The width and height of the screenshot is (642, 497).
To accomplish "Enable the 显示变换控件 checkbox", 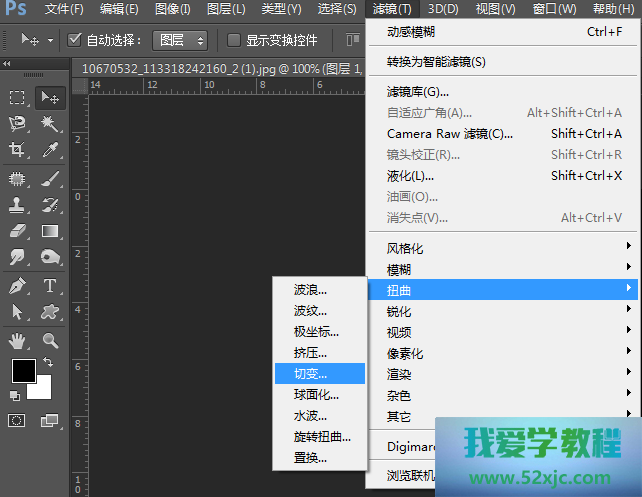I will click(234, 40).
